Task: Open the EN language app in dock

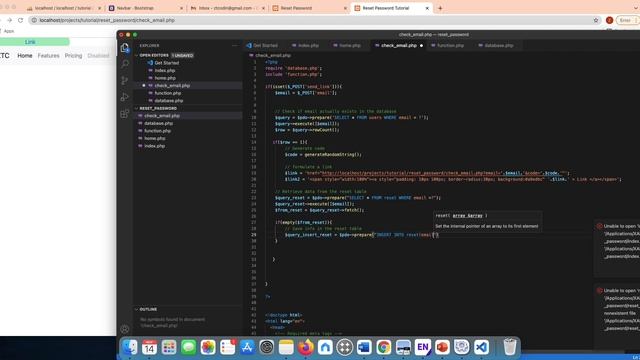Action: coord(422,347)
